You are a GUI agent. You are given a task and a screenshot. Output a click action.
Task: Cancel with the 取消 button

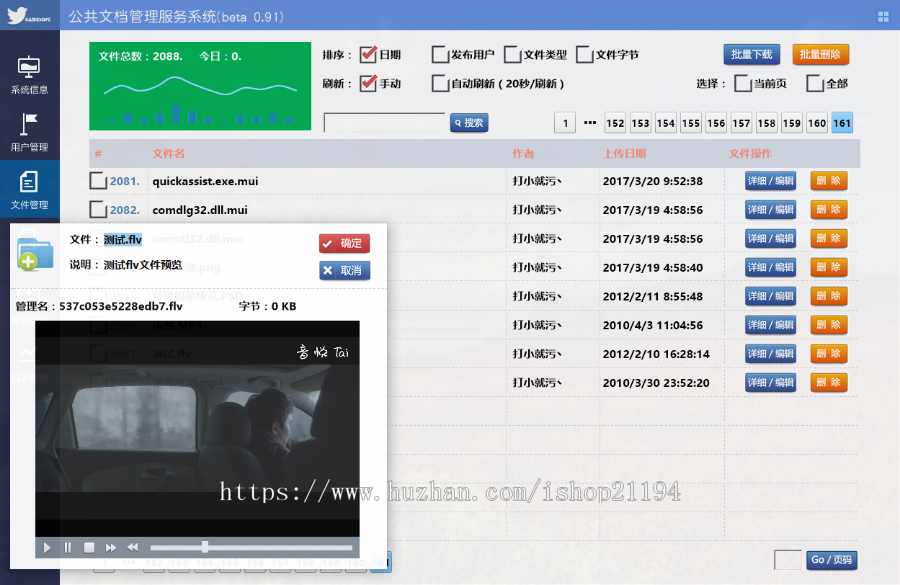[x=344, y=270]
